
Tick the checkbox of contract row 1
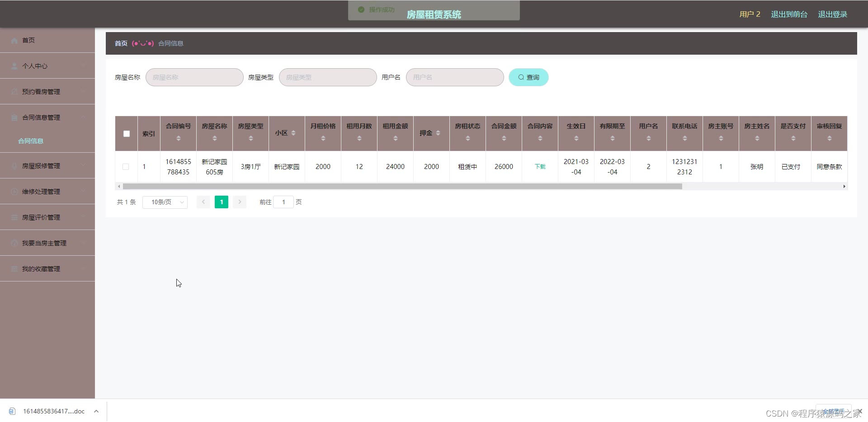tap(126, 167)
